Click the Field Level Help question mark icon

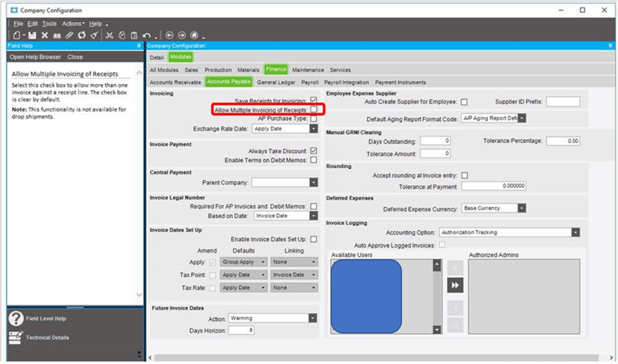(16, 319)
